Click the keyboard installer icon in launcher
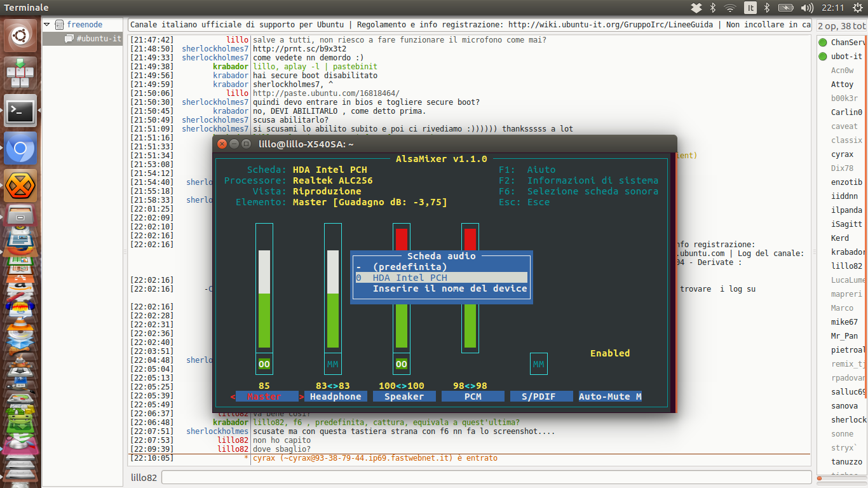Image resolution: width=868 pixels, height=488 pixels. pyautogui.click(x=21, y=73)
